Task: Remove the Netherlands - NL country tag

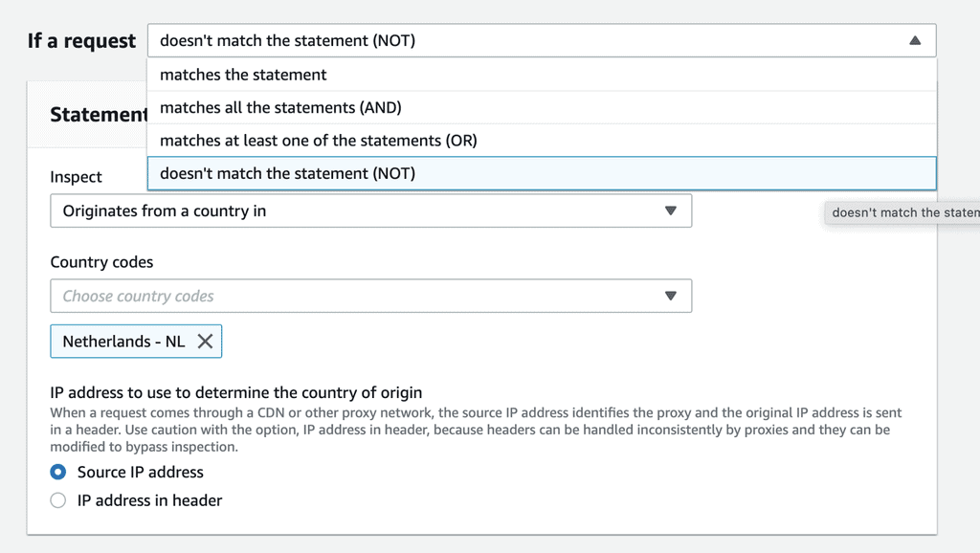Action: click(x=205, y=342)
